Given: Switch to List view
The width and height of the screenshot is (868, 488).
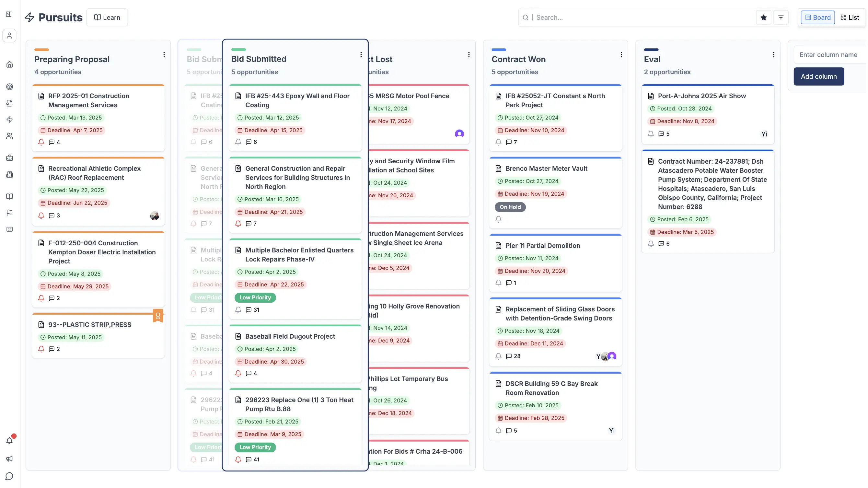Looking at the screenshot, I should (850, 17).
